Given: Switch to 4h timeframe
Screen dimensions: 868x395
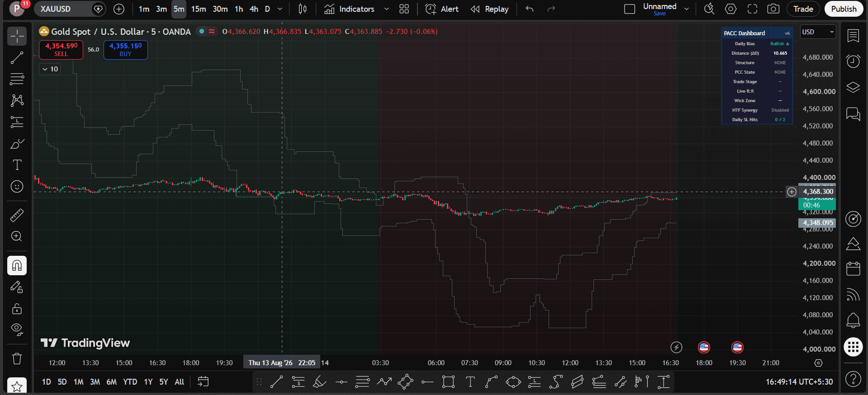Looking at the screenshot, I should coord(254,9).
